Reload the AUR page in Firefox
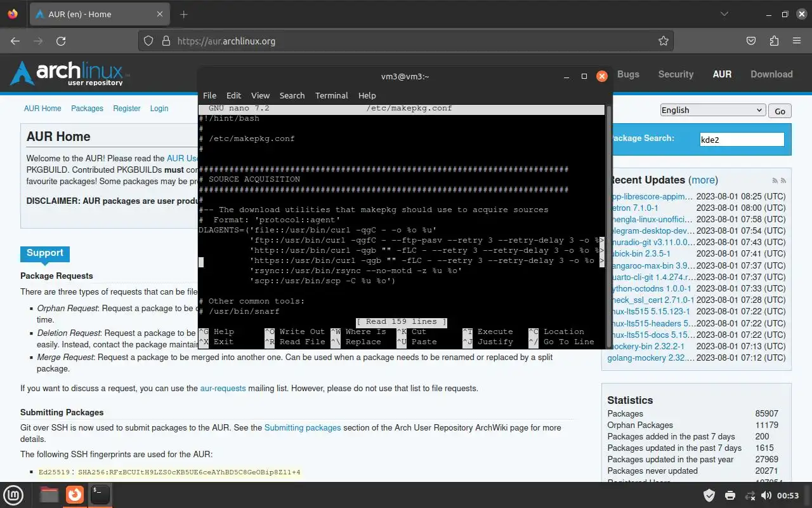Image resolution: width=812 pixels, height=508 pixels. pyautogui.click(x=61, y=41)
